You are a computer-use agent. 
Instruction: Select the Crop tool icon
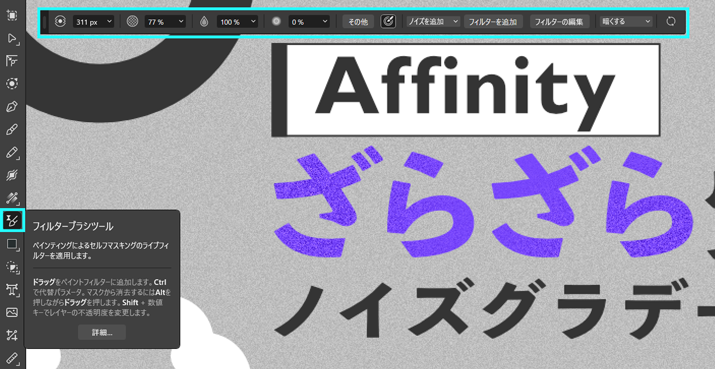pyautogui.click(x=12, y=336)
